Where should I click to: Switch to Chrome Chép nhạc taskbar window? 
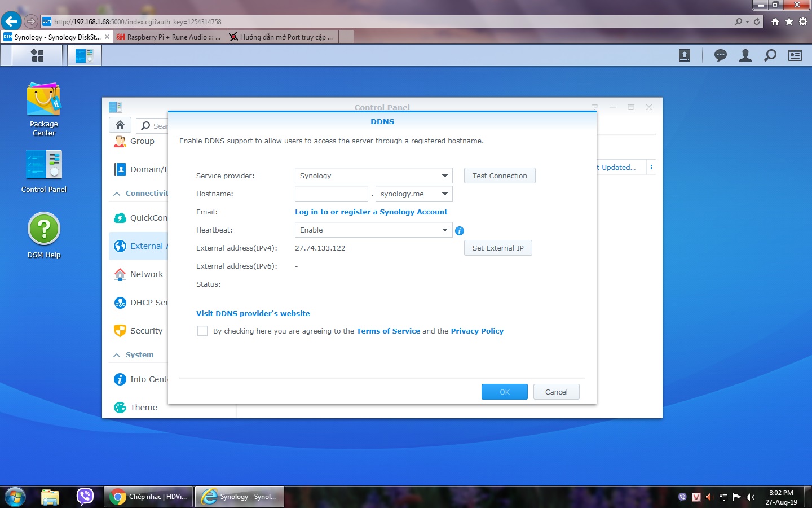[149, 497]
